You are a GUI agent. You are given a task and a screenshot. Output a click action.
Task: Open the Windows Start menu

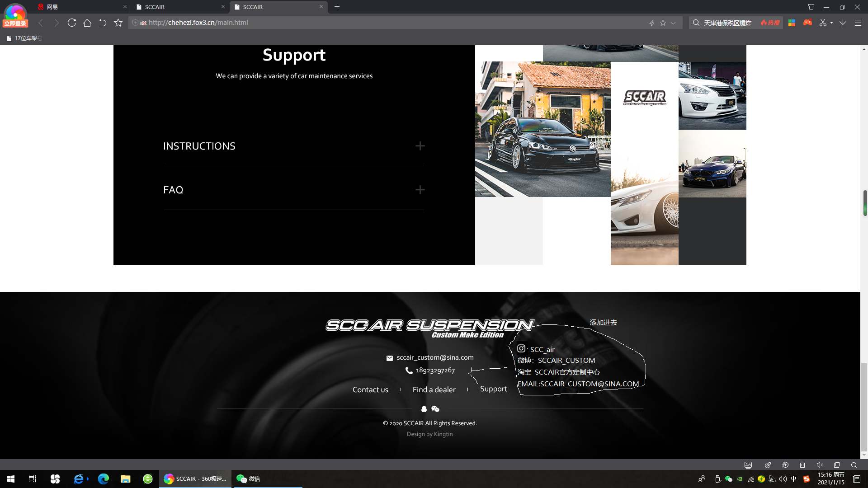click(11, 479)
